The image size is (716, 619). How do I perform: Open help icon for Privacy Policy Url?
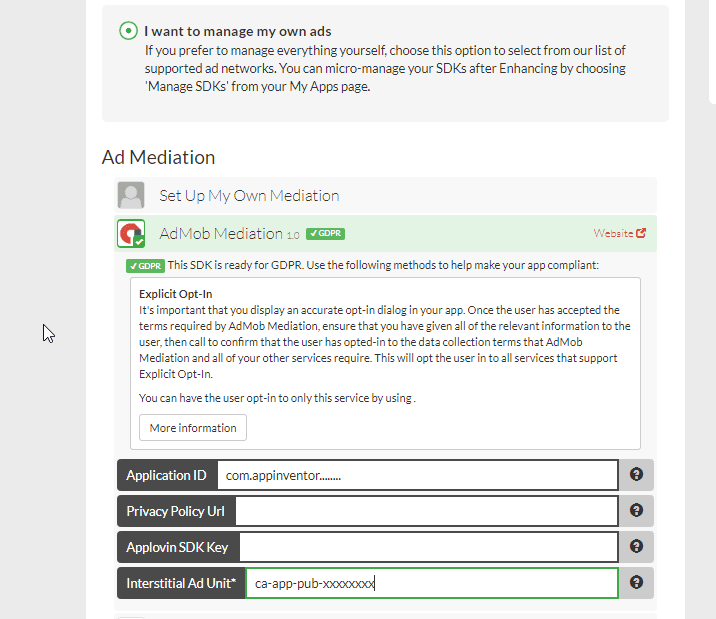[x=637, y=510]
